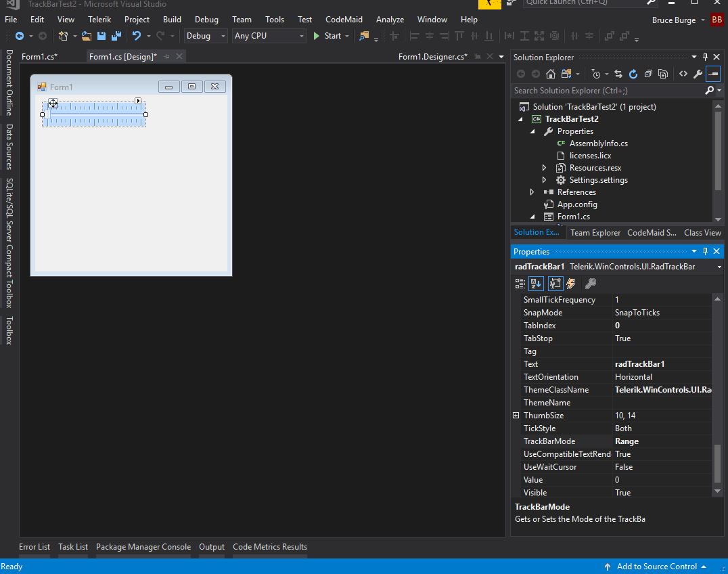Open the Telerik menu

point(99,20)
